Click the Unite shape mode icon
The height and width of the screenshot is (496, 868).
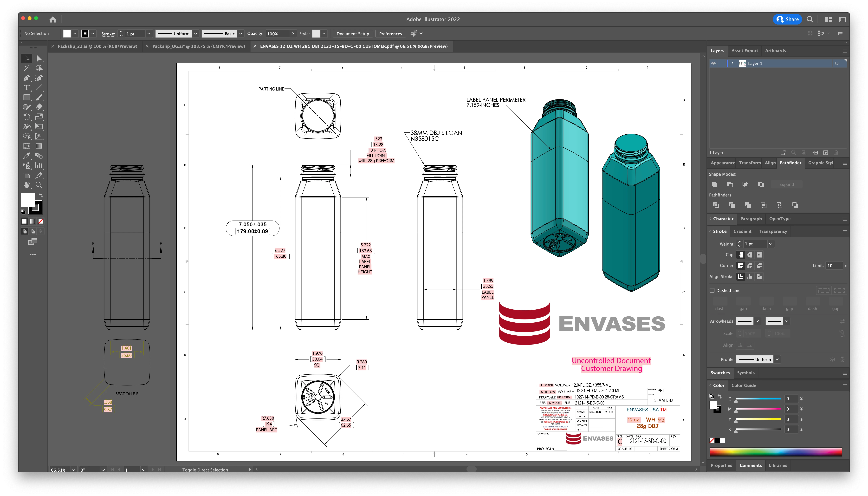coord(714,184)
